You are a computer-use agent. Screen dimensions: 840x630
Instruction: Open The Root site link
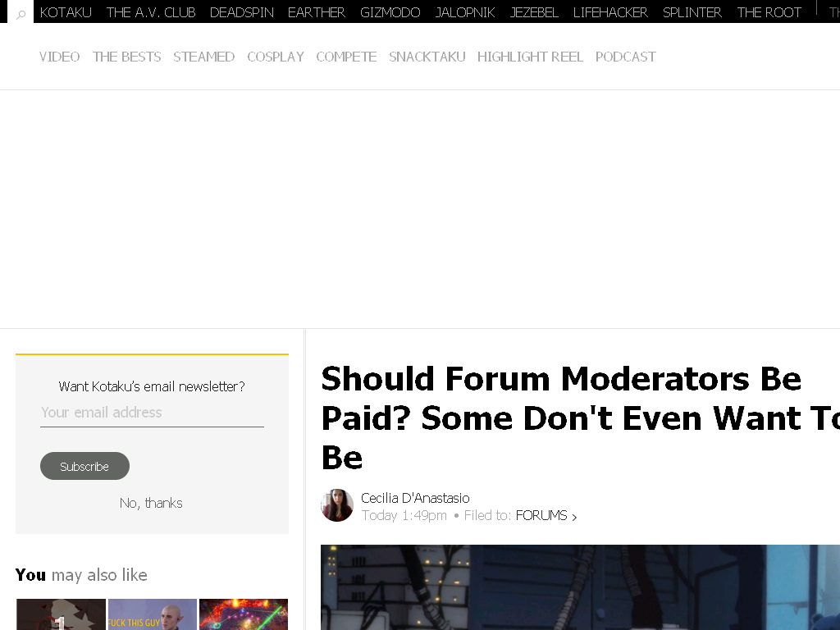769,12
